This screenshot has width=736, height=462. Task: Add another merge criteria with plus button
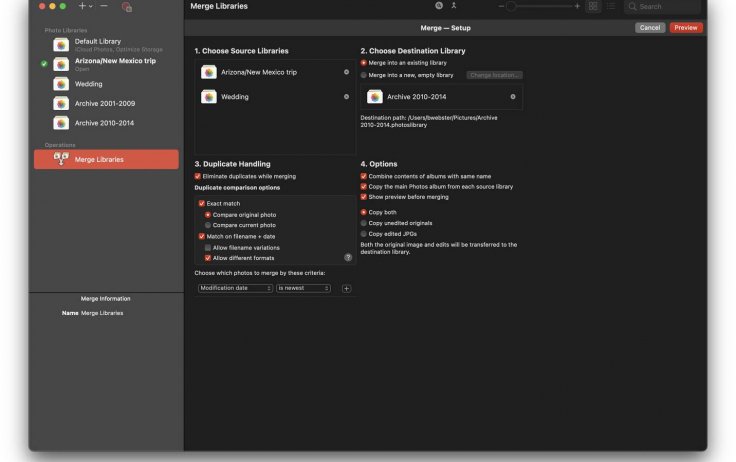tap(346, 288)
